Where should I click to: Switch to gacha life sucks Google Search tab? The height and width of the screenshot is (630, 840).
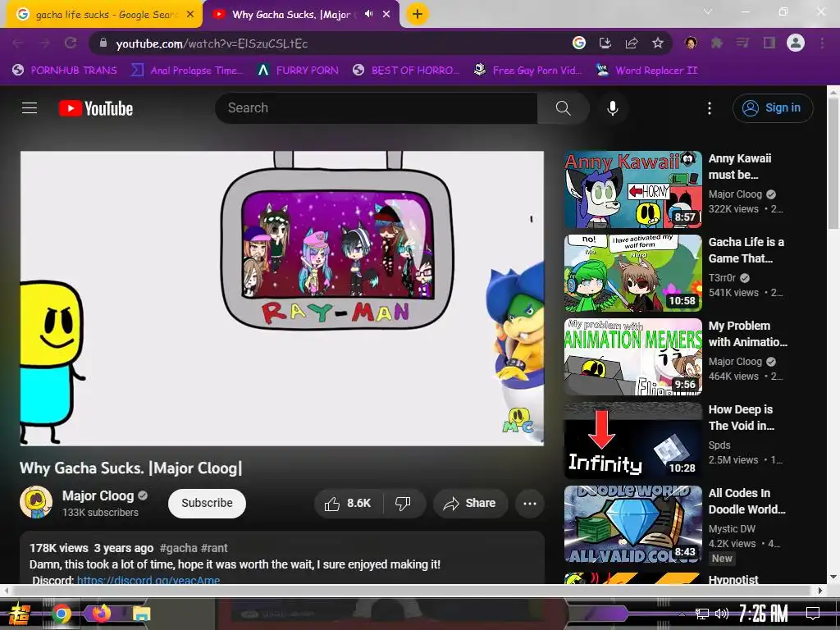[104, 15]
